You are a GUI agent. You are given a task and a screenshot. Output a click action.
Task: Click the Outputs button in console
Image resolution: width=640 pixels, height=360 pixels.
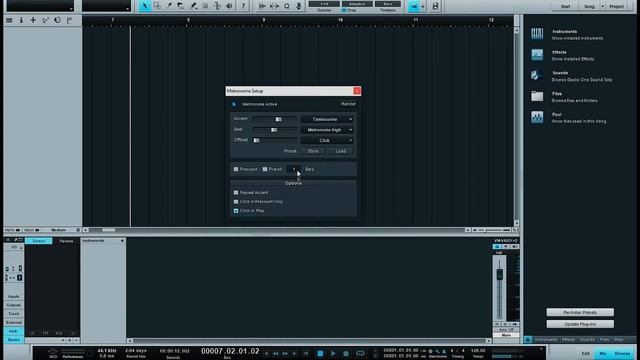click(x=13, y=305)
